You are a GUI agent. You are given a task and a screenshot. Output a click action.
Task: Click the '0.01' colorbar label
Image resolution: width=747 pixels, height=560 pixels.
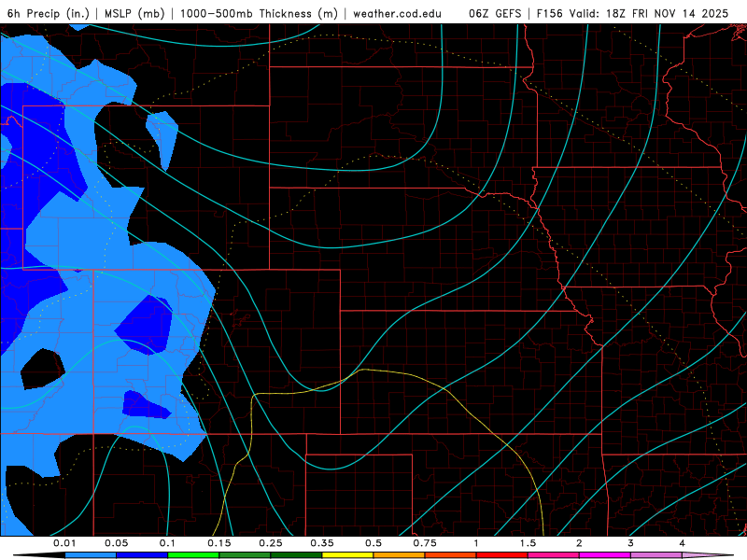click(x=64, y=543)
